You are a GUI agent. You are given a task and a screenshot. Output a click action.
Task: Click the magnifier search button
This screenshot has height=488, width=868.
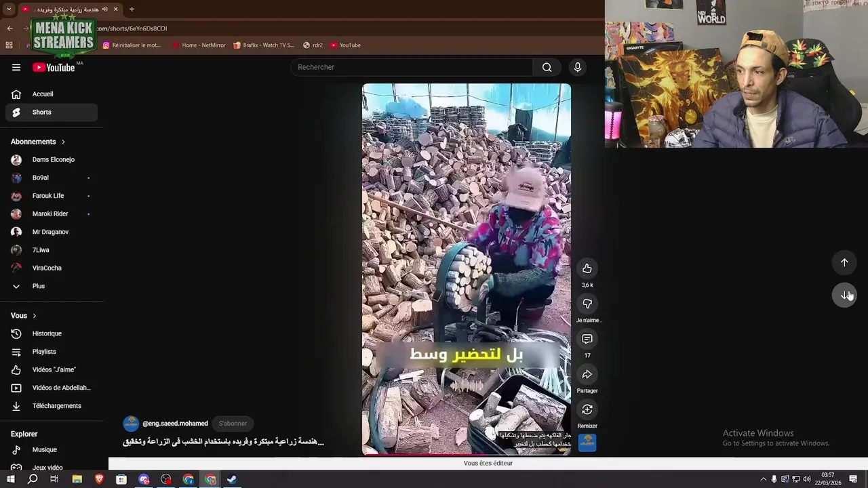(x=547, y=67)
